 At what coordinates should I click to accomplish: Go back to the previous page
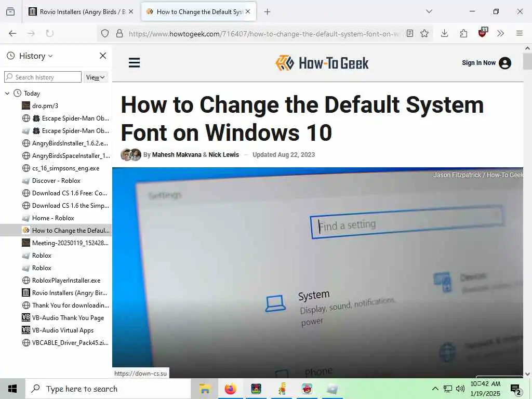(x=12, y=33)
